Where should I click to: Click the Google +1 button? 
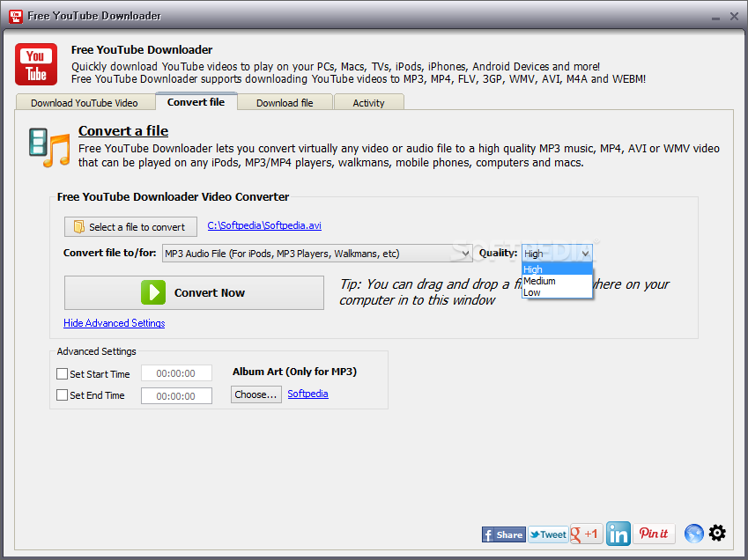(x=586, y=534)
